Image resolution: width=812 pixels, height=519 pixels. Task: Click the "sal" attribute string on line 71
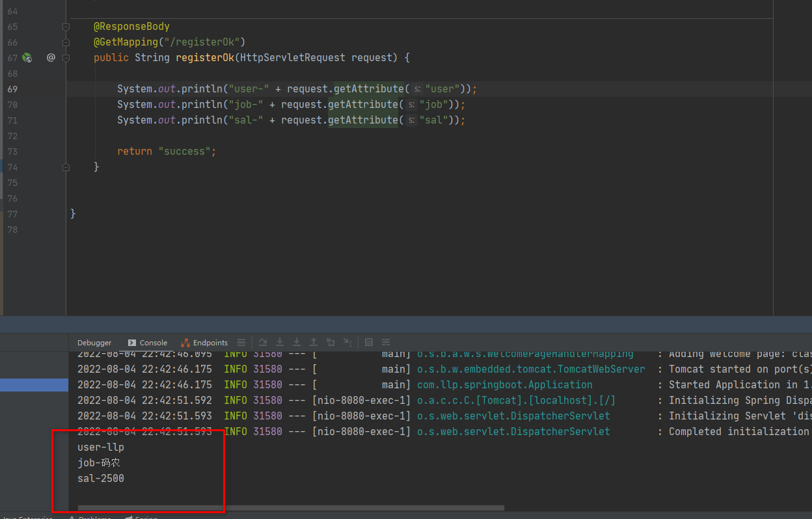[x=435, y=120]
